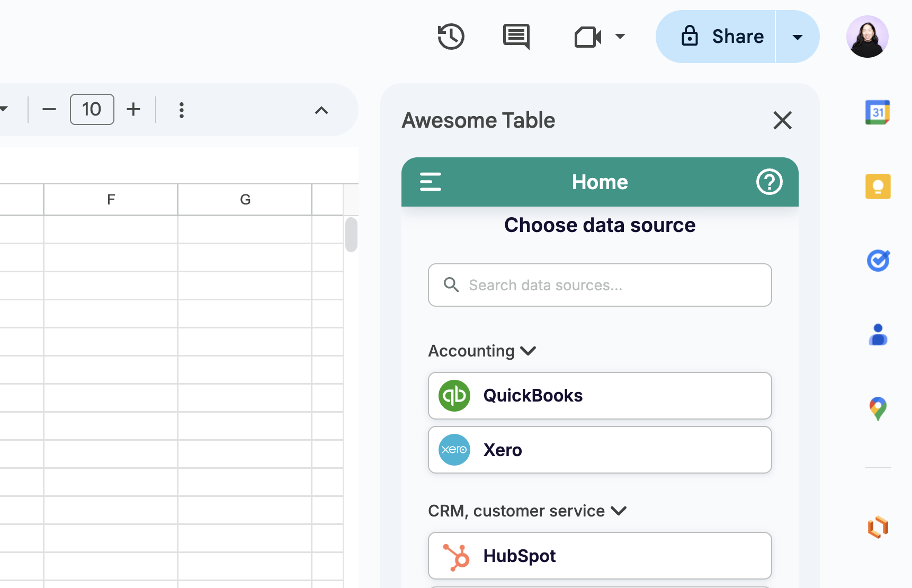Open Google Calendar from the side panel
This screenshot has width=912, height=588.
[x=877, y=112]
